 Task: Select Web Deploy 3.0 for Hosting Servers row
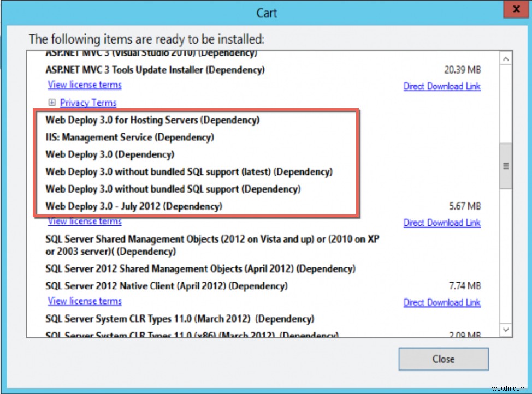153,120
